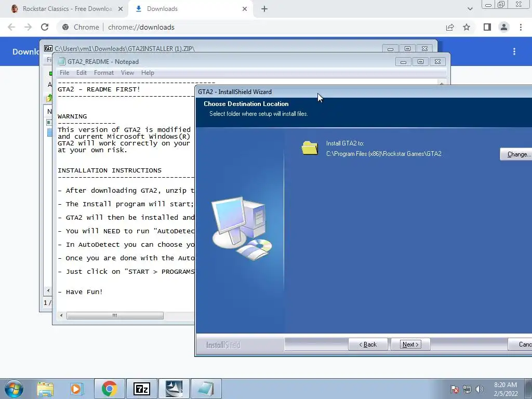Close the GTA2_README Notepad window
This screenshot has width=532, height=399.
coord(437,62)
